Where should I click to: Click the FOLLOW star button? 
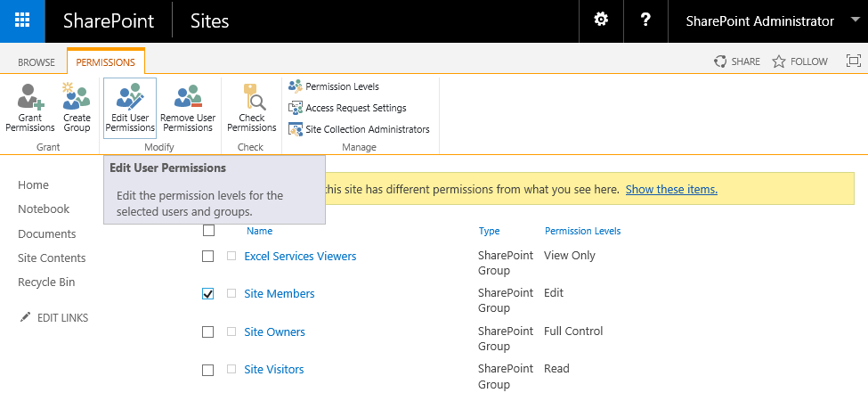tap(800, 61)
